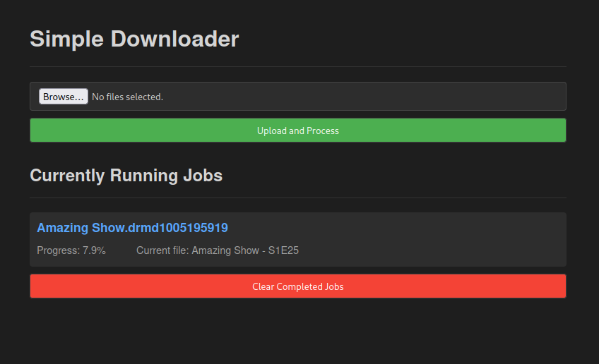Screen dimensions: 599x364
Task: Click the S1E25 episode identifier text
Action: 283,250
